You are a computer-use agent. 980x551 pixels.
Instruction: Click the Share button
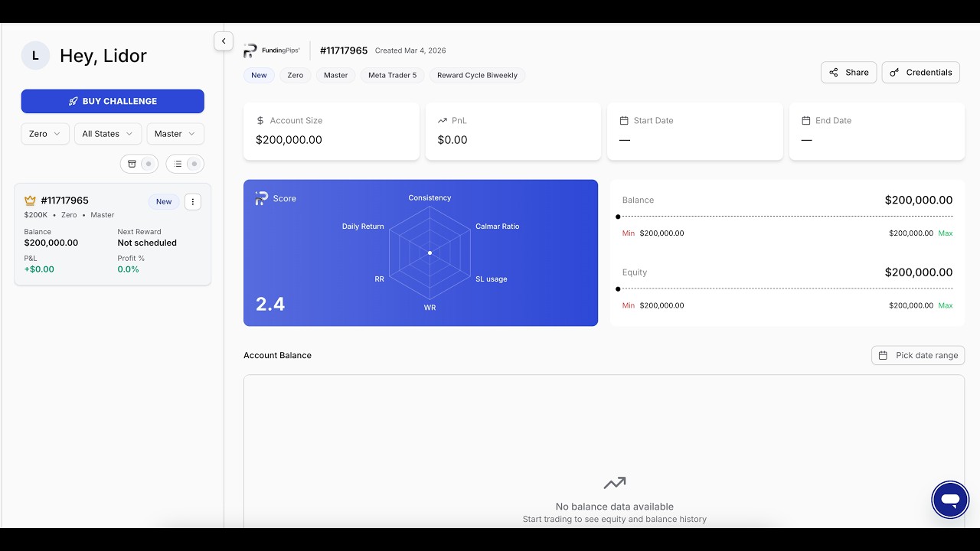pyautogui.click(x=848, y=72)
